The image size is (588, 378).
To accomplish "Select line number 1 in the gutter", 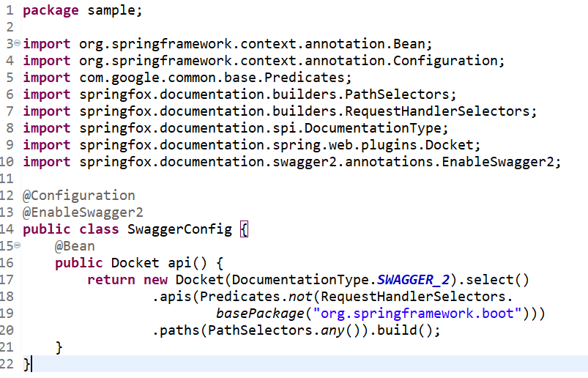I will click(x=10, y=10).
